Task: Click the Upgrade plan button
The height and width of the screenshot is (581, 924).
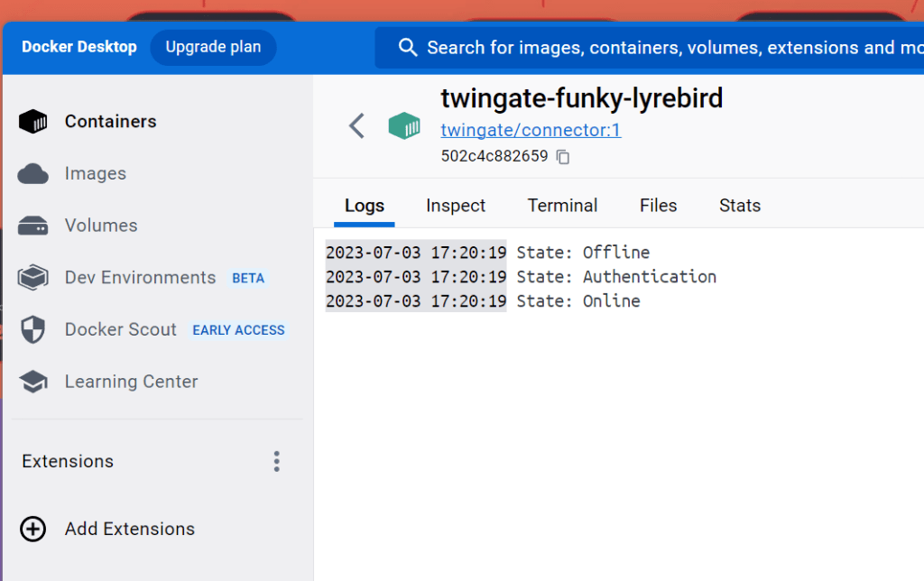Action: click(213, 47)
